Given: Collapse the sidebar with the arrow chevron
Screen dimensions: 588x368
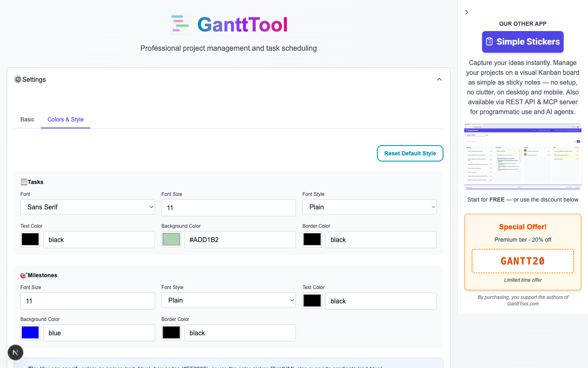Looking at the screenshot, I should (x=467, y=12).
